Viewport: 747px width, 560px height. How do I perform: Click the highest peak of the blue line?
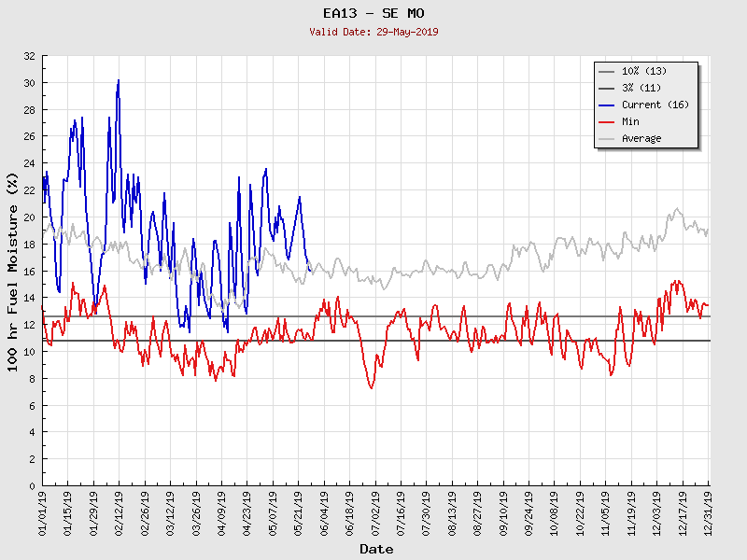pos(119,80)
